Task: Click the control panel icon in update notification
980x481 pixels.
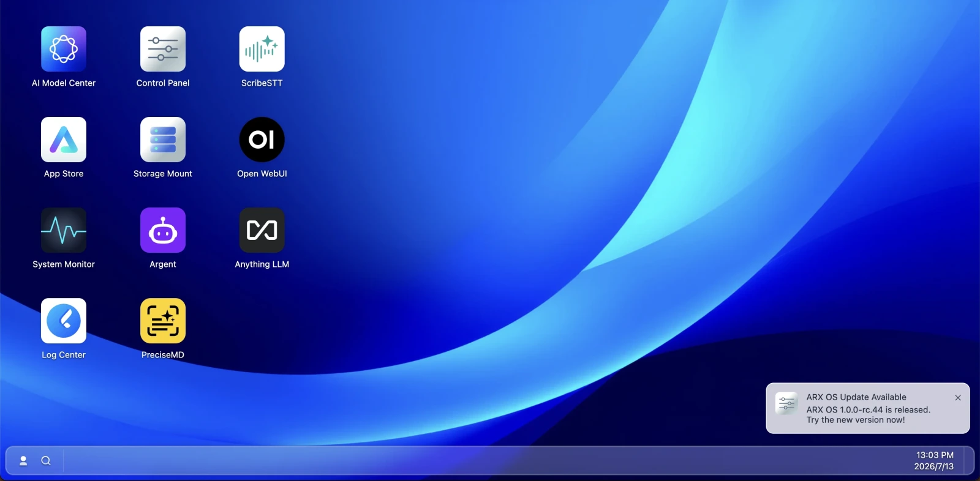Action: [x=786, y=404]
